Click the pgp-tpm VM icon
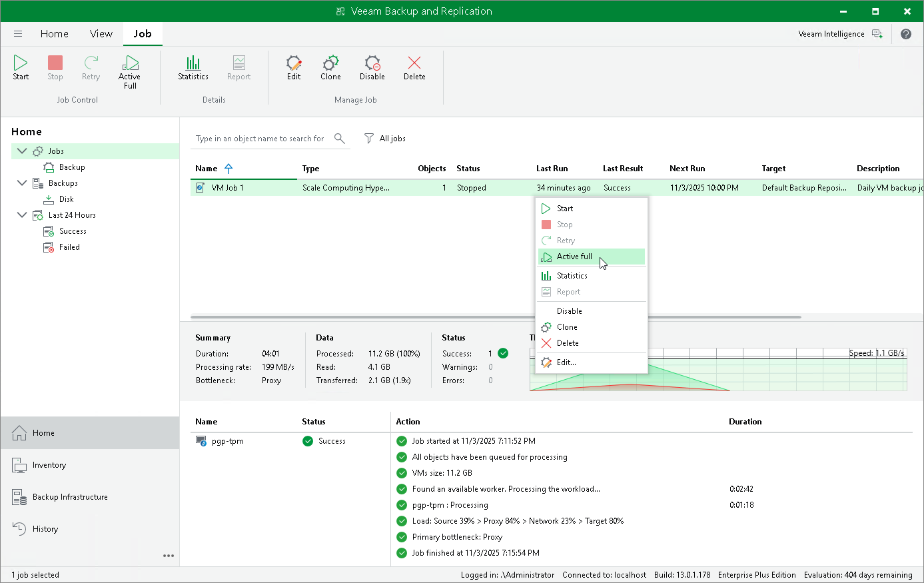Image resolution: width=924 pixels, height=583 pixels. [201, 441]
